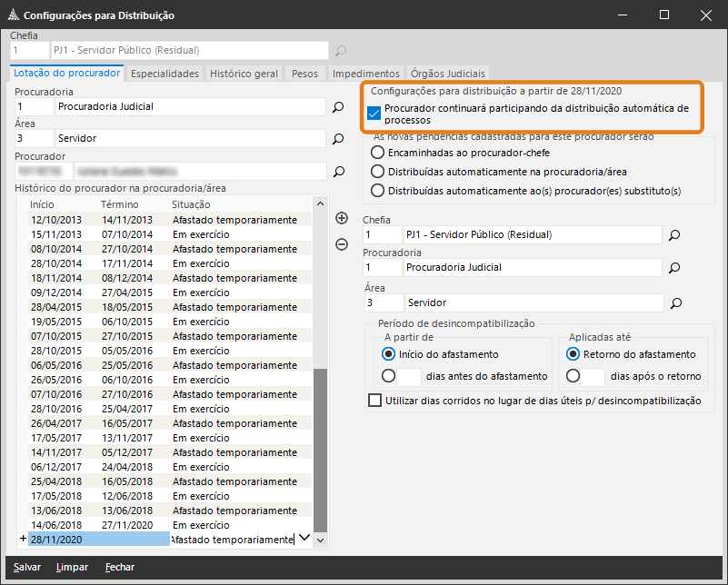The width and height of the screenshot is (728, 585).
Task: Switch to the Especialidades tab
Action: [x=165, y=74]
